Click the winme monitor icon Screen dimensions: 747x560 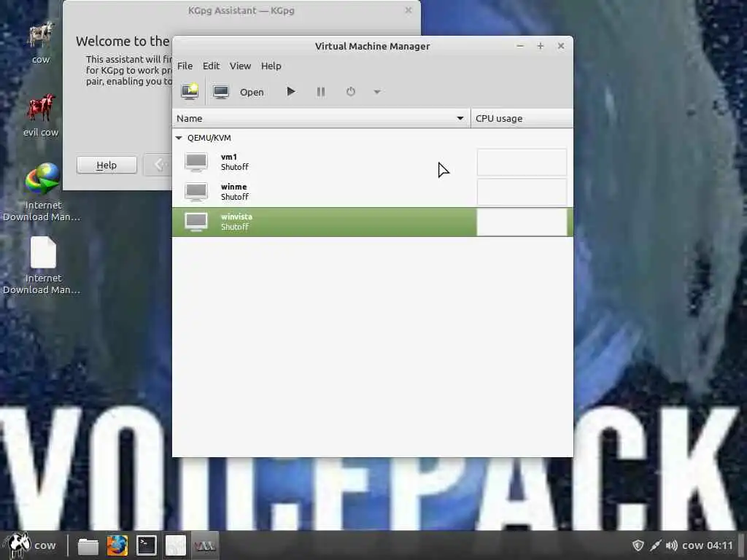(196, 192)
